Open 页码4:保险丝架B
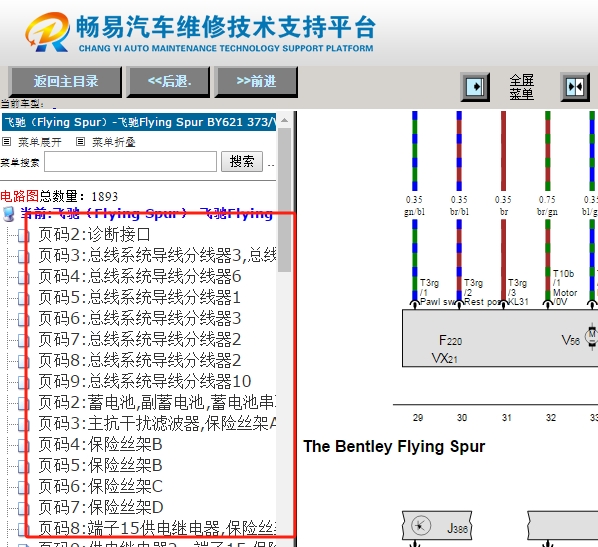 click(100, 444)
